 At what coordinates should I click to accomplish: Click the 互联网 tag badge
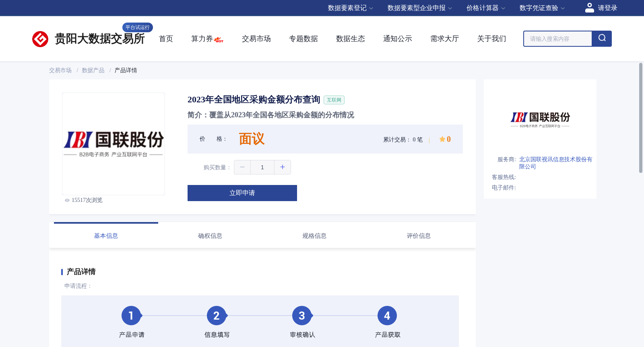pos(334,100)
